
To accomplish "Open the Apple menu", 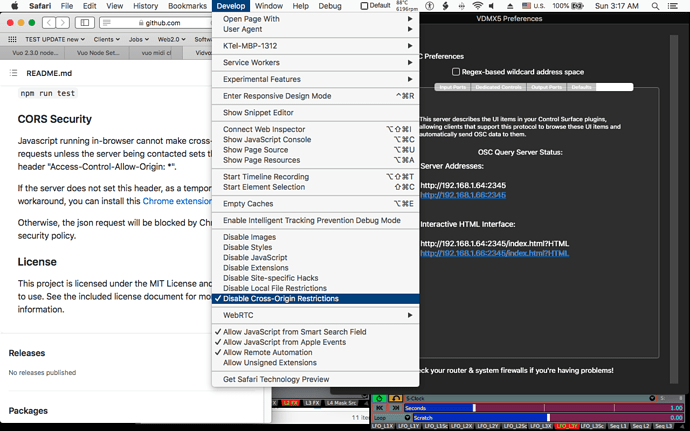I will 15,6.
